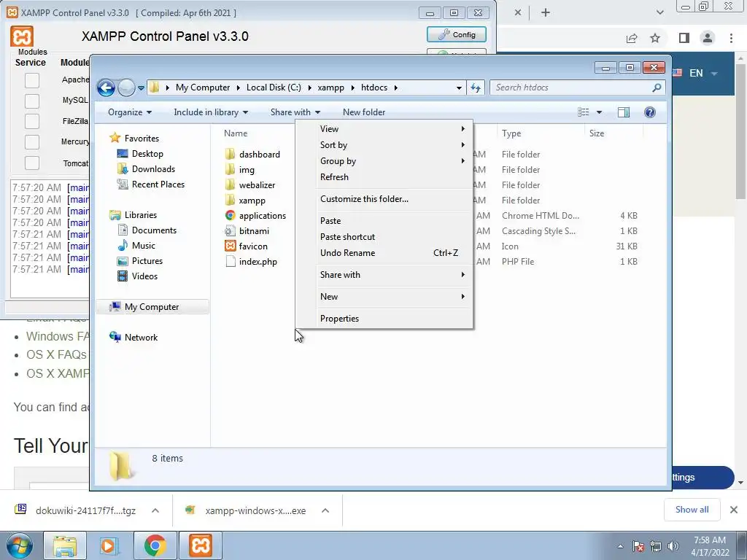
Task: Click the search magnifier in Search htdocs
Action: pyautogui.click(x=657, y=87)
